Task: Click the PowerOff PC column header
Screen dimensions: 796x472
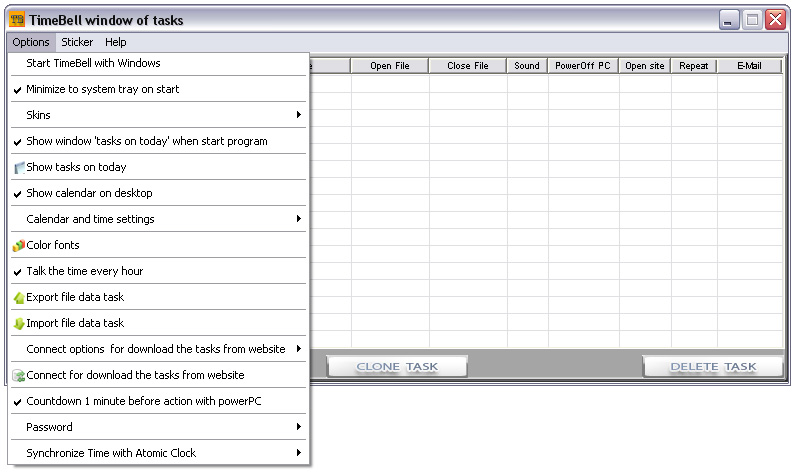Action: 583,66
